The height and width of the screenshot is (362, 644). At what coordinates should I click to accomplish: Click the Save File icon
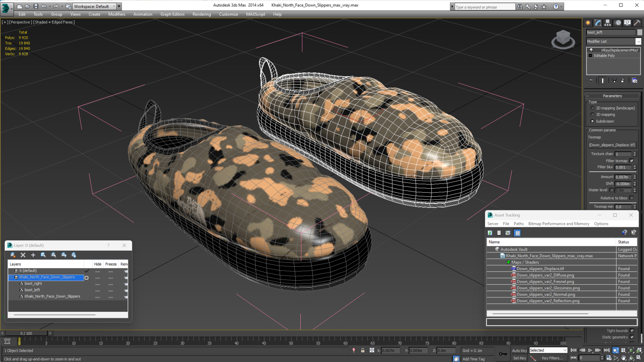pyautogui.click(x=36, y=6)
